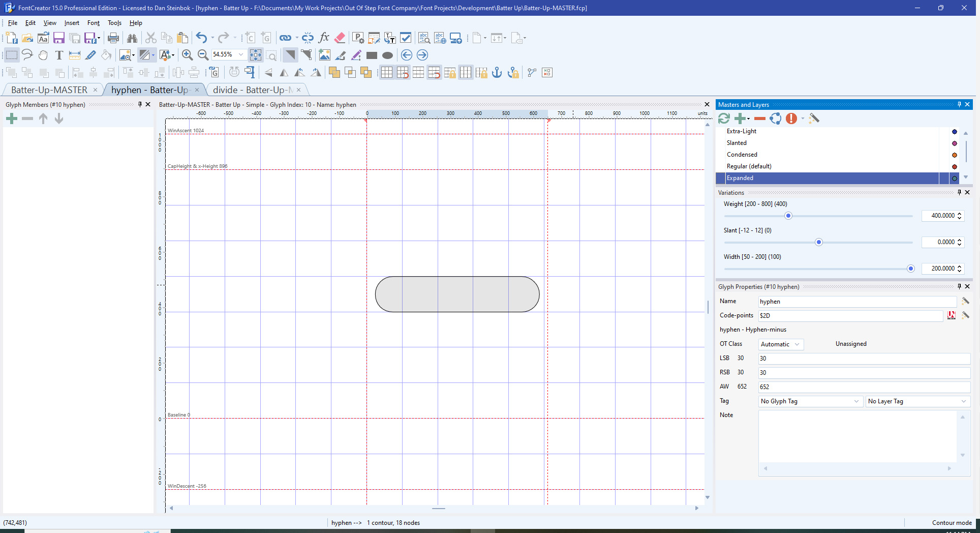Click the Find binoculars icon
980x533 pixels.
[x=132, y=38]
